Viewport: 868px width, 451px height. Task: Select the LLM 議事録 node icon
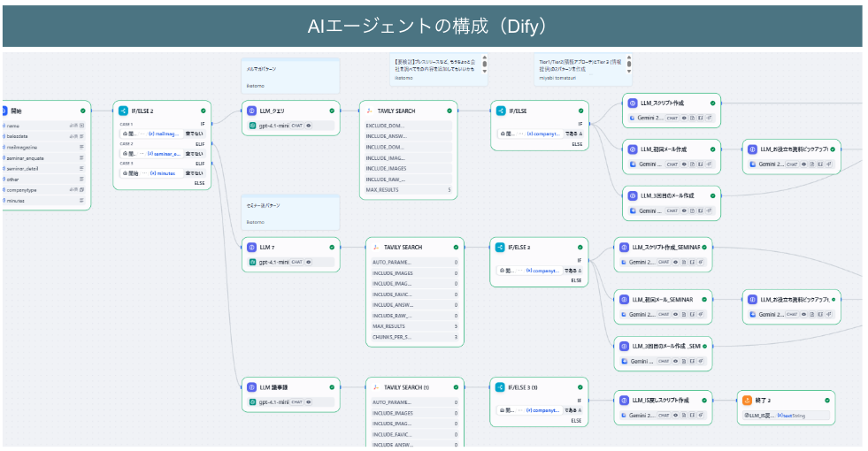coord(252,387)
